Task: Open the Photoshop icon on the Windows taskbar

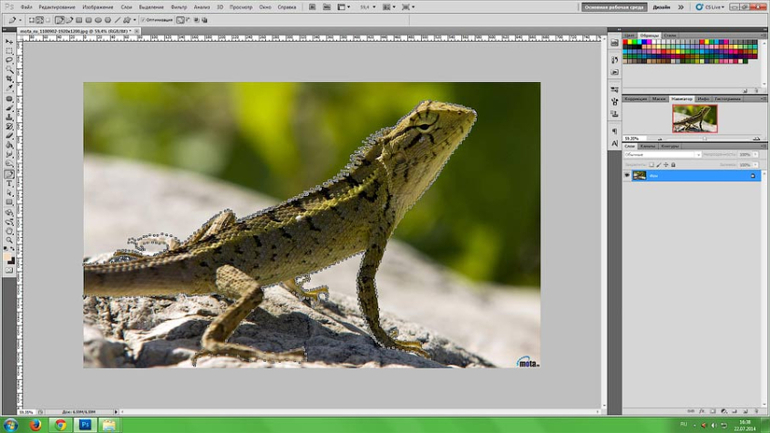Action: [84, 425]
